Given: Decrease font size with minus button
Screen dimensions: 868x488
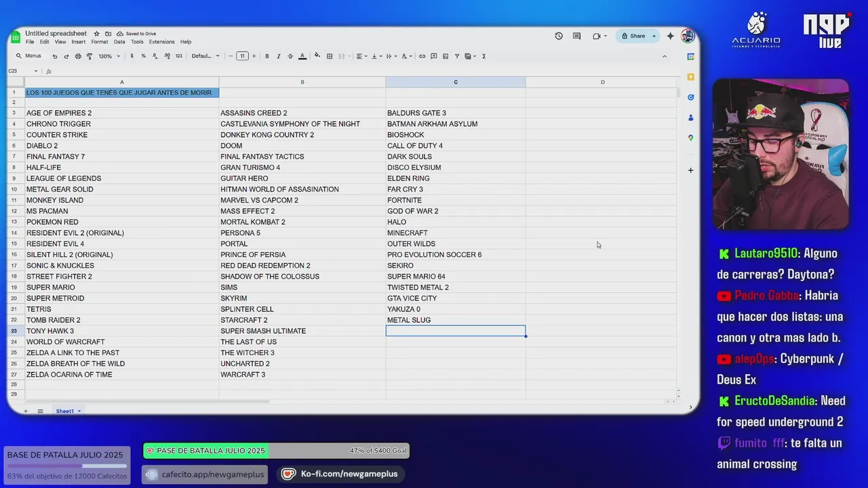Looking at the screenshot, I should coord(231,56).
